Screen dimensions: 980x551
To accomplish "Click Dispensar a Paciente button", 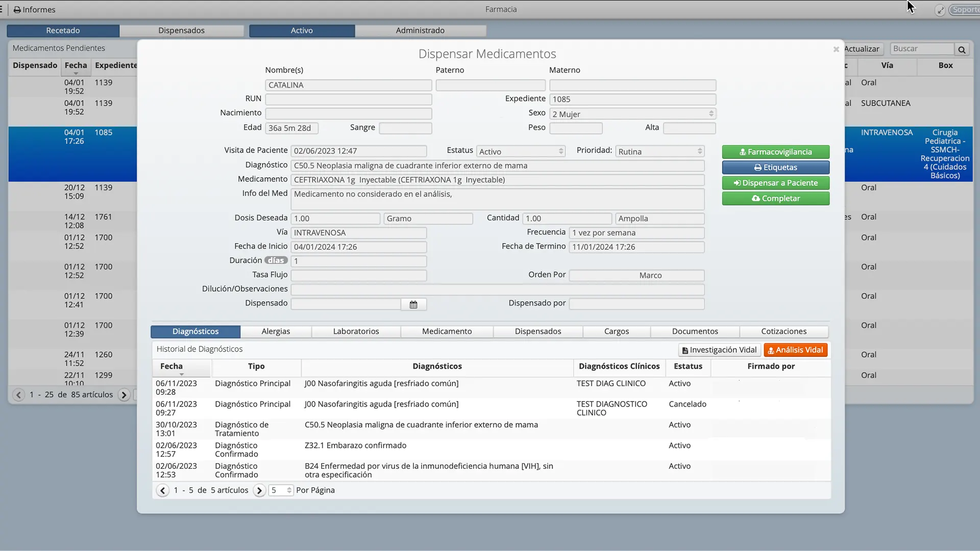I will coord(775,183).
